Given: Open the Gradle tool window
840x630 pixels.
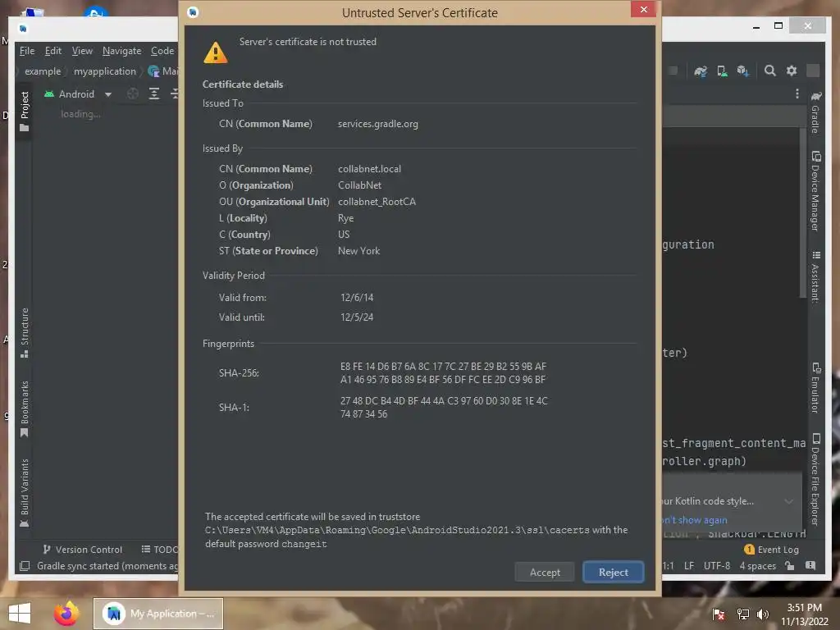Looking at the screenshot, I should (816, 112).
